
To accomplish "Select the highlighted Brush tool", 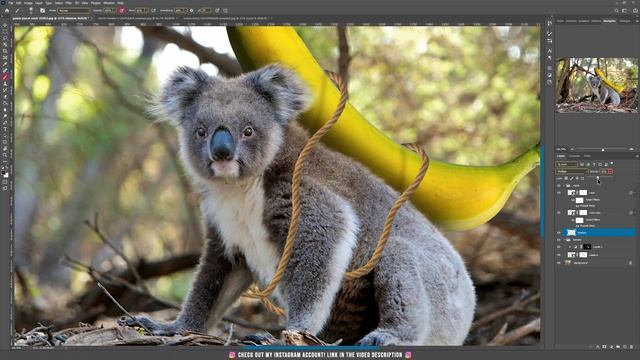I will coord(5,77).
